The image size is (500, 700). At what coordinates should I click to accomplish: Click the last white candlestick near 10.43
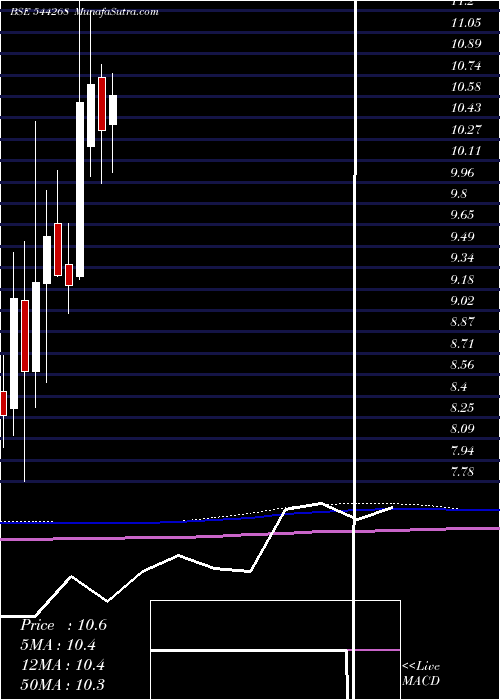[x=113, y=110]
